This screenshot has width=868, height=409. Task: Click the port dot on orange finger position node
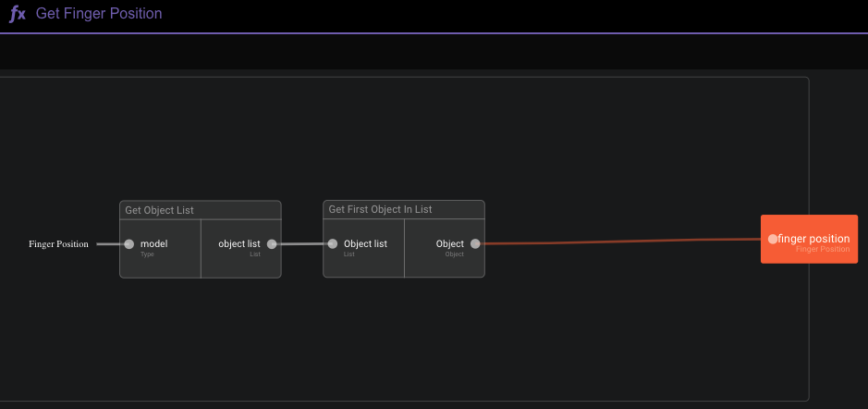(773, 239)
